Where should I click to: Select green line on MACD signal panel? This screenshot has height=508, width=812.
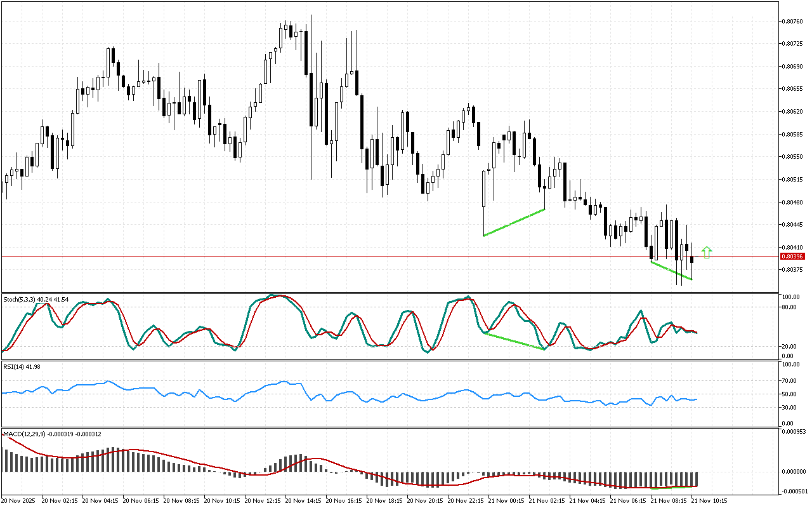[x=672, y=488]
